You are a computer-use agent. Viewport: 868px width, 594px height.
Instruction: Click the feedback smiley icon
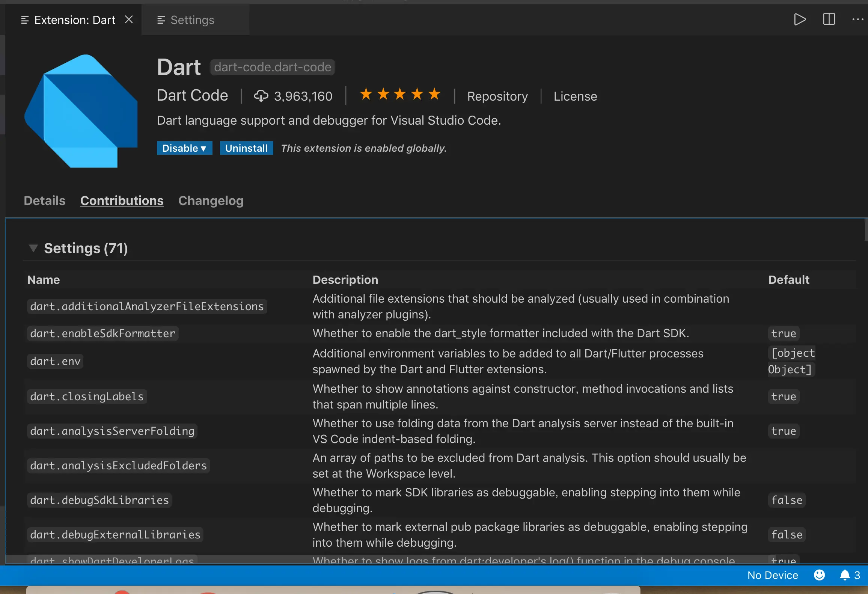tap(819, 575)
